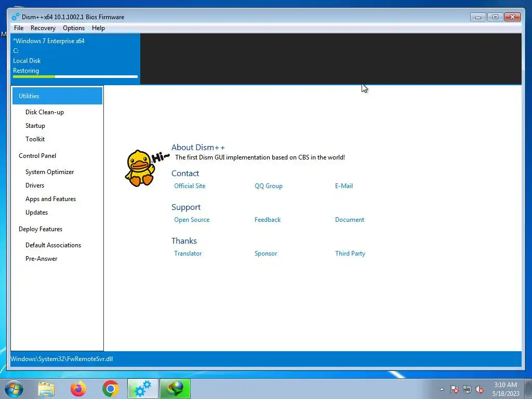Viewport: 532px width, 399px height.
Task: Open Action Center flag tray icon
Action: 454,389
